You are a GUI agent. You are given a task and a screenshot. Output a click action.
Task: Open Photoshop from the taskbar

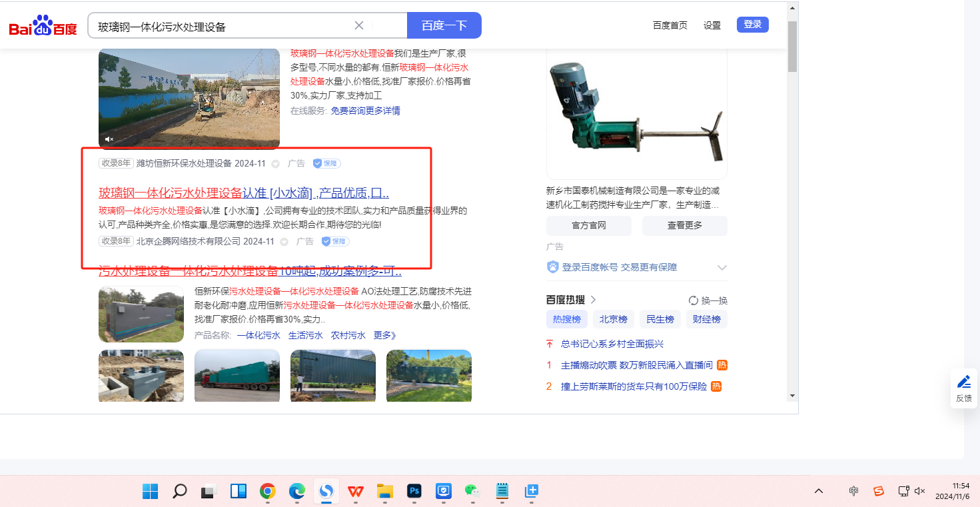click(414, 492)
